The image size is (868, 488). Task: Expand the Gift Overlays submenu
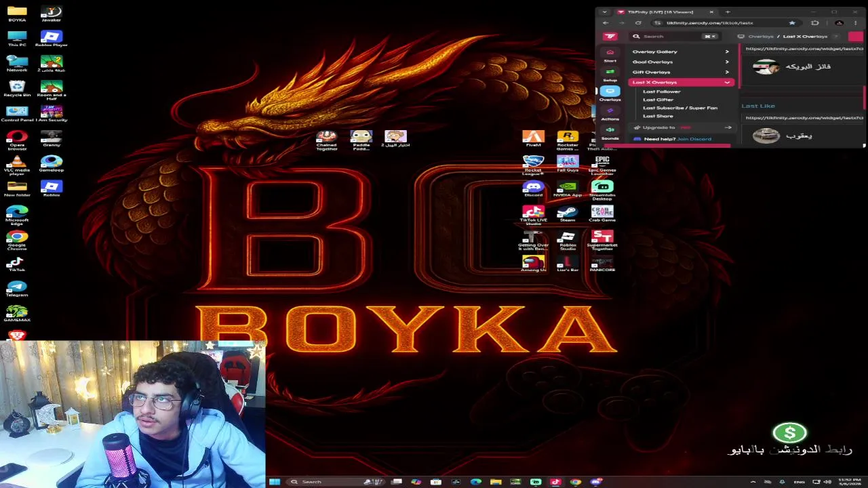click(681, 72)
